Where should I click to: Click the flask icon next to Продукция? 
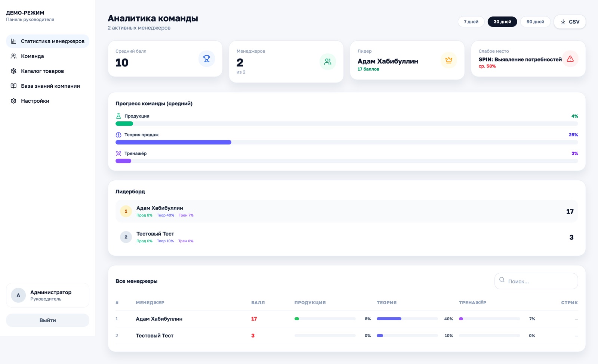click(118, 116)
